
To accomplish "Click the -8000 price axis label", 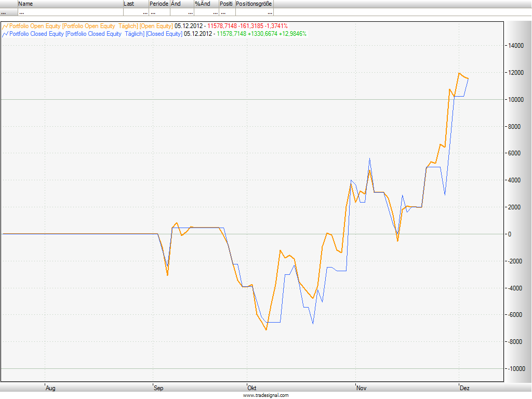I will [515, 342].
